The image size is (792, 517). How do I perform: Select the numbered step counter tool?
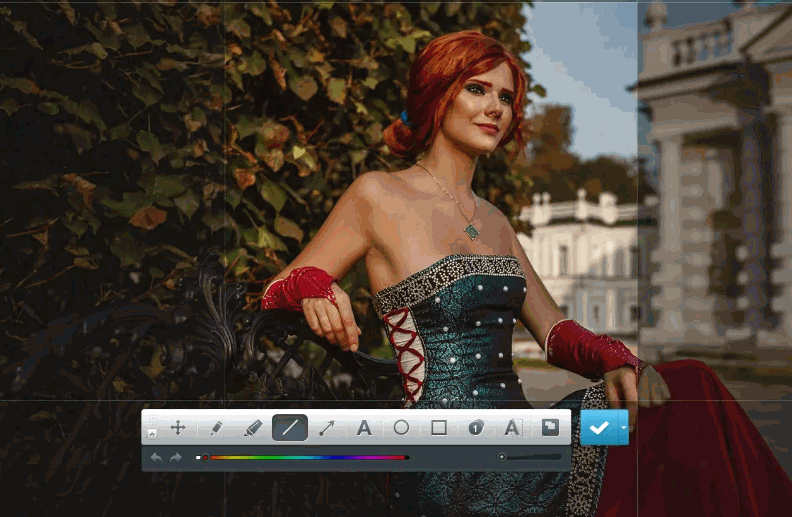click(x=476, y=428)
